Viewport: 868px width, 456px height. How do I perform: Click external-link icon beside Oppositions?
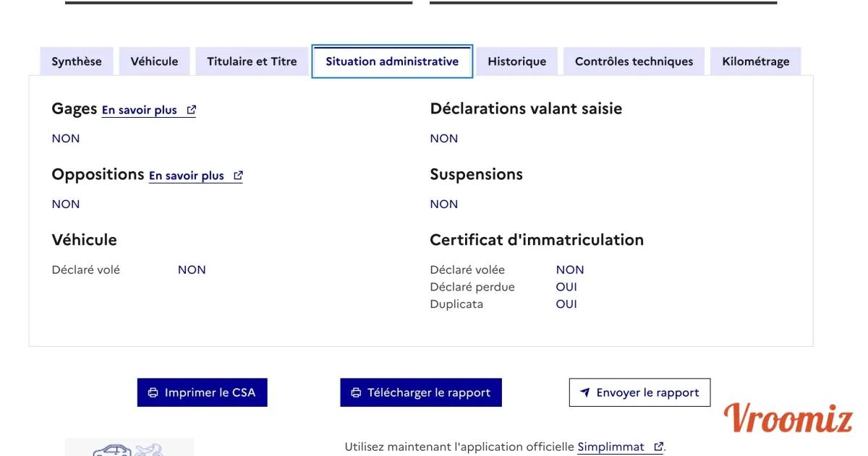tap(238, 176)
